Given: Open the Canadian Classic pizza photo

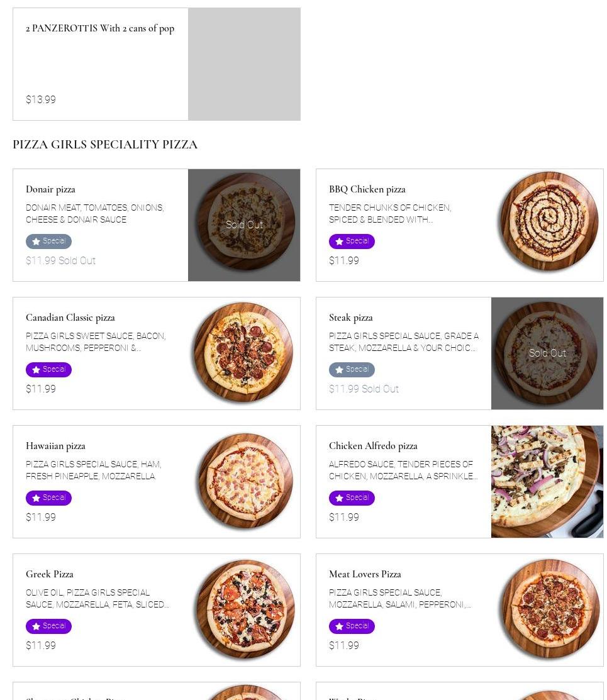Looking at the screenshot, I should [x=244, y=353].
